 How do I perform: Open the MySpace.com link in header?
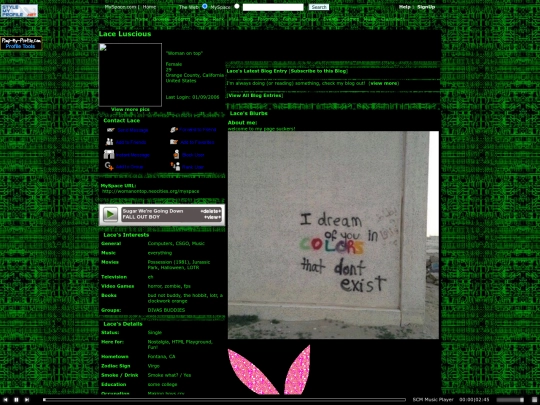[x=121, y=7]
